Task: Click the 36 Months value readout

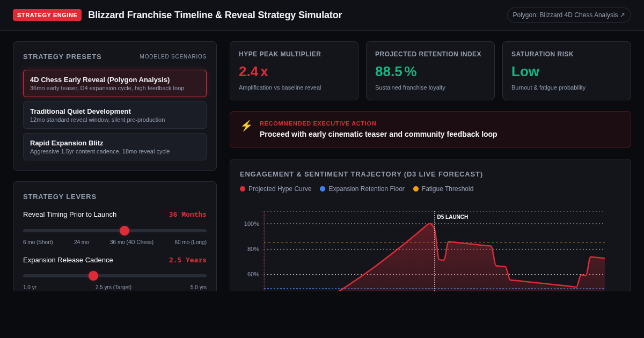Action: tap(188, 214)
